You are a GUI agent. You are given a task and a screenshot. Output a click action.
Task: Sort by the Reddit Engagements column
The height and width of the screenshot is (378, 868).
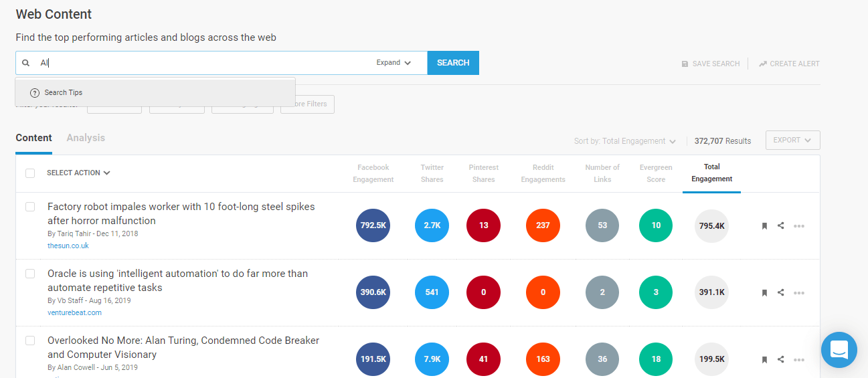pyautogui.click(x=543, y=173)
